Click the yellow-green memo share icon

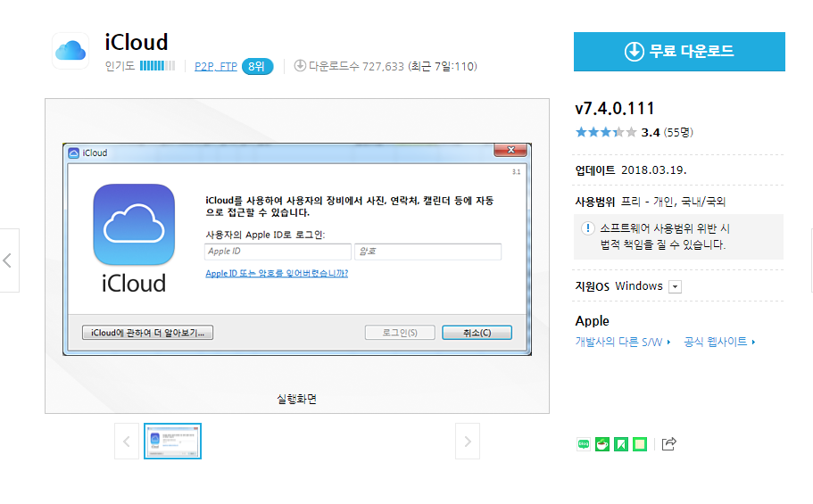coord(640,444)
